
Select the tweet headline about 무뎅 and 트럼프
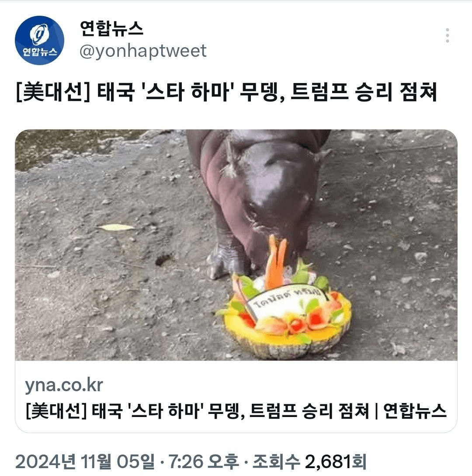point(226,92)
